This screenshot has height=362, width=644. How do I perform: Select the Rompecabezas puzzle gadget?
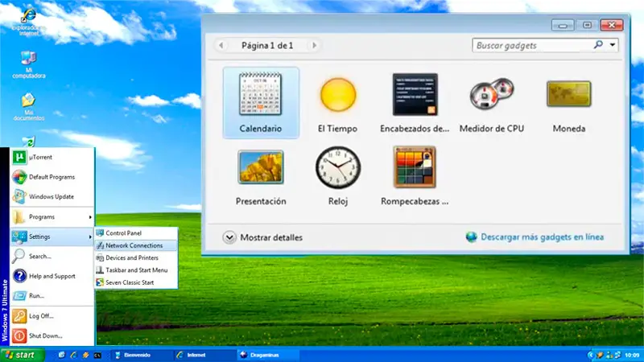(x=415, y=176)
